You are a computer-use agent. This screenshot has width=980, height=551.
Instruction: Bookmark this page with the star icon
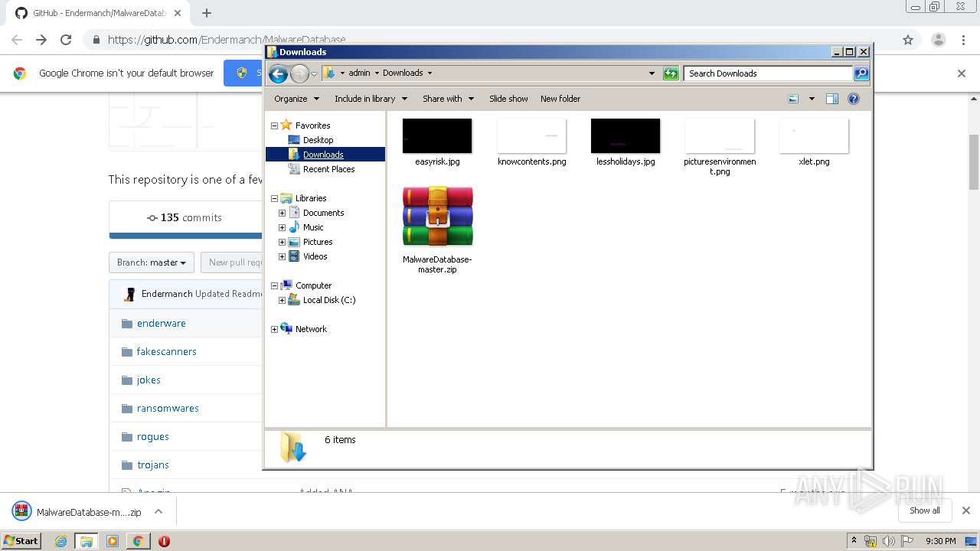(908, 40)
